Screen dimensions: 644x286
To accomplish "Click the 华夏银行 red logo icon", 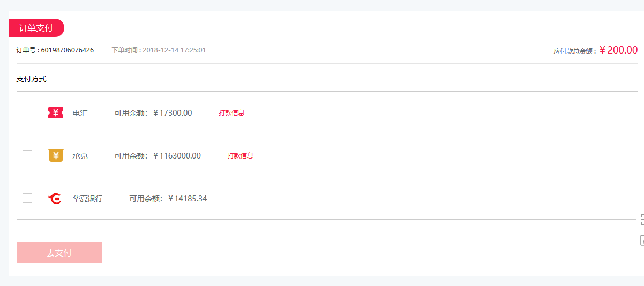I will click(55, 198).
